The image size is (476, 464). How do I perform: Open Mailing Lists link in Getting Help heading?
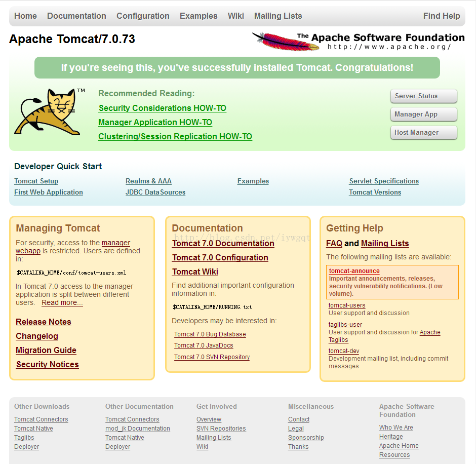(385, 244)
